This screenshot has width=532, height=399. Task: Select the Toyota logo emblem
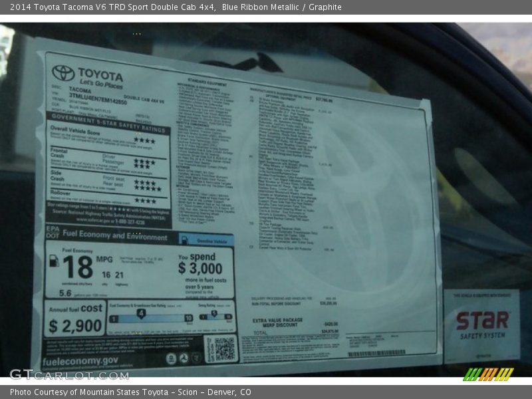[x=62, y=72]
